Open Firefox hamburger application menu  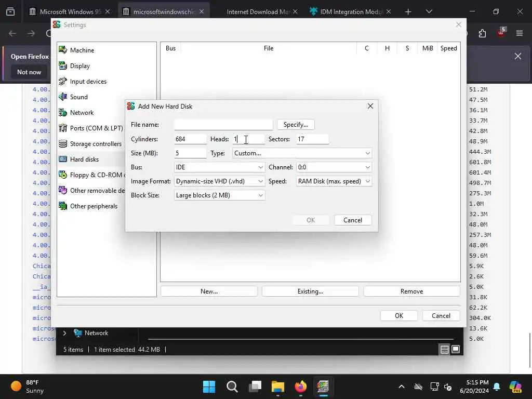pos(520,33)
